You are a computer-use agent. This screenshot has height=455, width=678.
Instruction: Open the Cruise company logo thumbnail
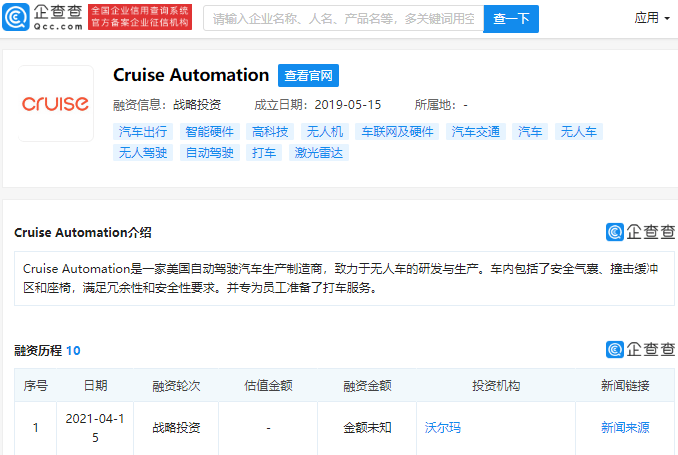(56, 103)
